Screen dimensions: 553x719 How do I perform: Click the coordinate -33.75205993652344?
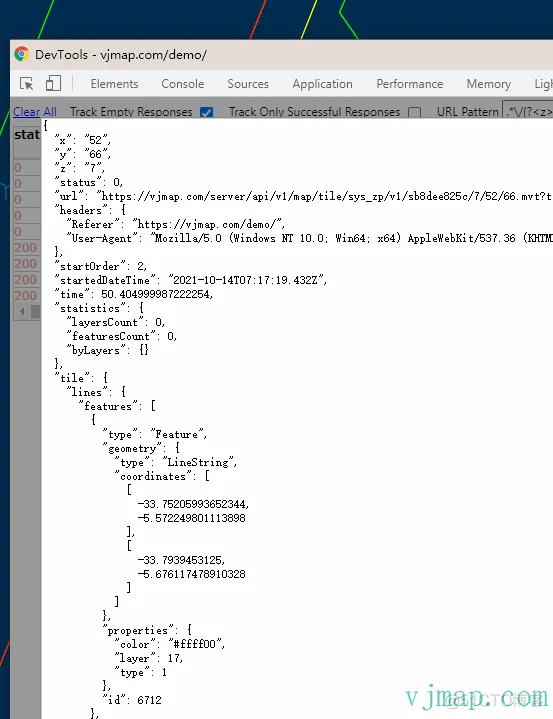tap(193, 504)
